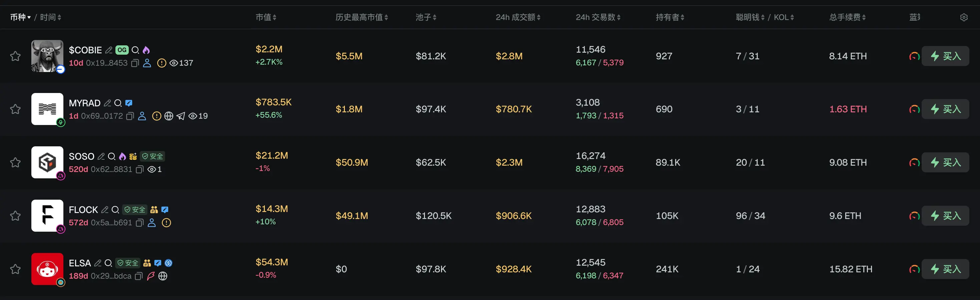Open the 币种 dropdown filter
Image resolution: width=980 pixels, height=300 pixels.
coord(21,17)
